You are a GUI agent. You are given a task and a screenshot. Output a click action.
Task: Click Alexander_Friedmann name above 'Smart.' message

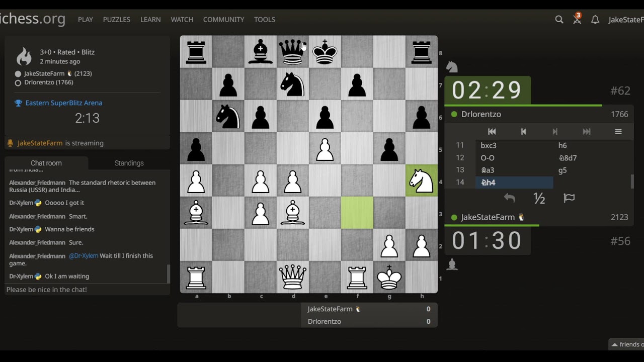point(37,216)
